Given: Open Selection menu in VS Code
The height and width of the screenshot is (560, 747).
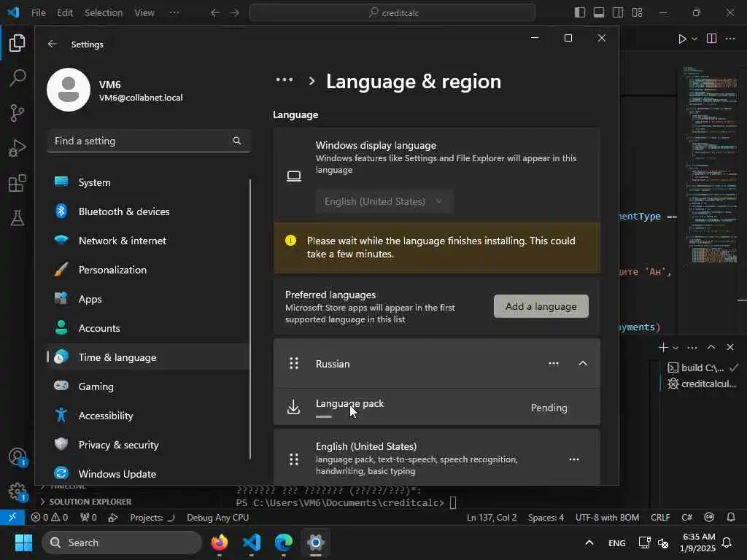Looking at the screenshot, I should 104,13.
